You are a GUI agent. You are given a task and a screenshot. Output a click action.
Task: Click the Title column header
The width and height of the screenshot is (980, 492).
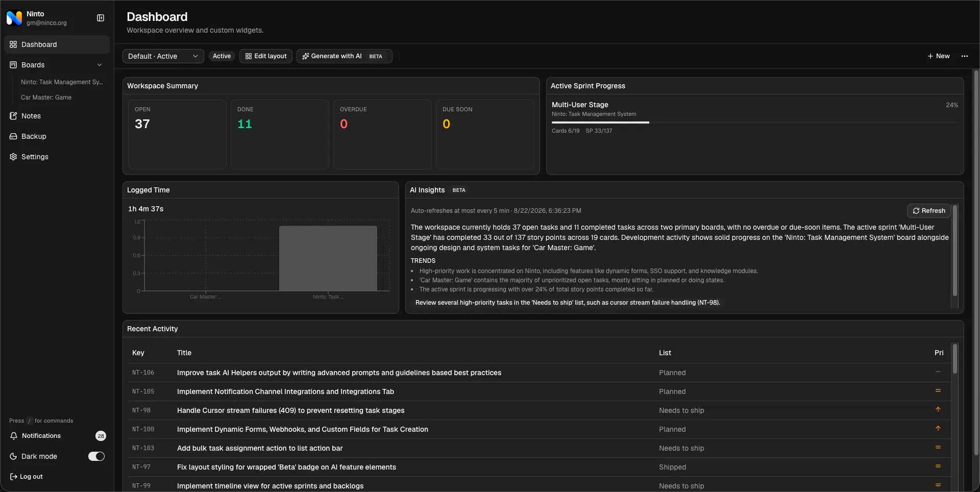[184, 353]
